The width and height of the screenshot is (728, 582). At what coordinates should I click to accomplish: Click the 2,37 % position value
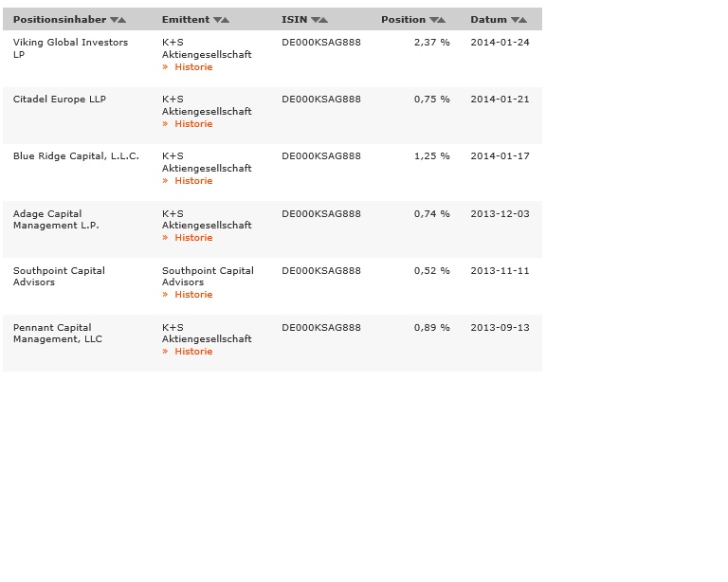[432, 43]
